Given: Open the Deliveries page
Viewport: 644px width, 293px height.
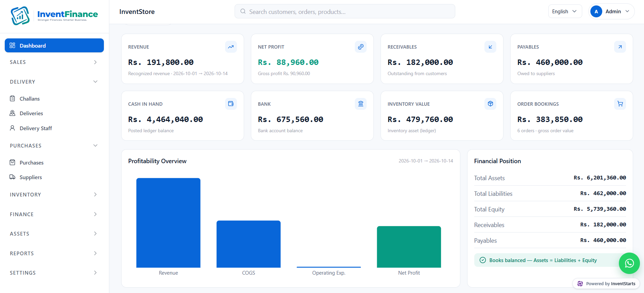Looking at the screenshot, I should [54, 113].
